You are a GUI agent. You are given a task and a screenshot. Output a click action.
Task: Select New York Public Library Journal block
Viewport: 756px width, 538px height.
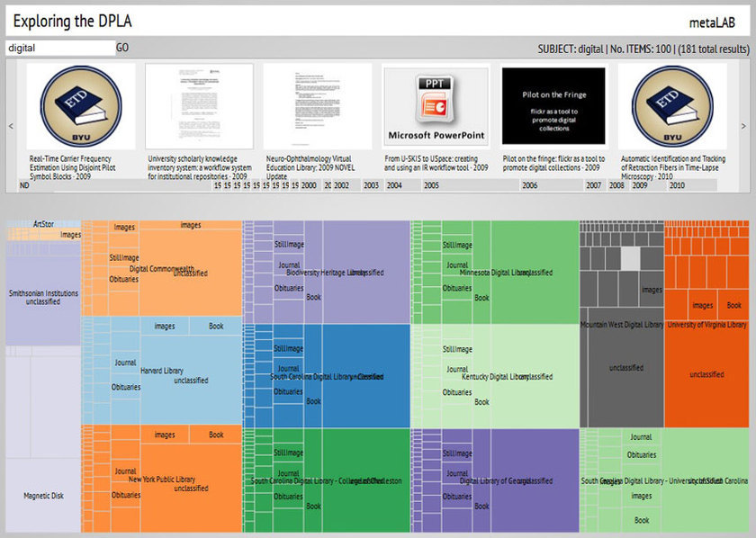click(x=125, y=471)
